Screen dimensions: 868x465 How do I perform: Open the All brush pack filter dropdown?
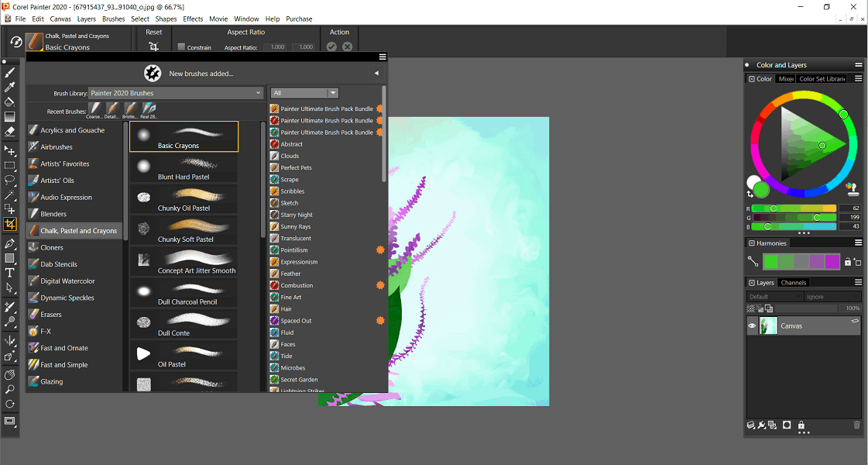(x=304, y=93)
